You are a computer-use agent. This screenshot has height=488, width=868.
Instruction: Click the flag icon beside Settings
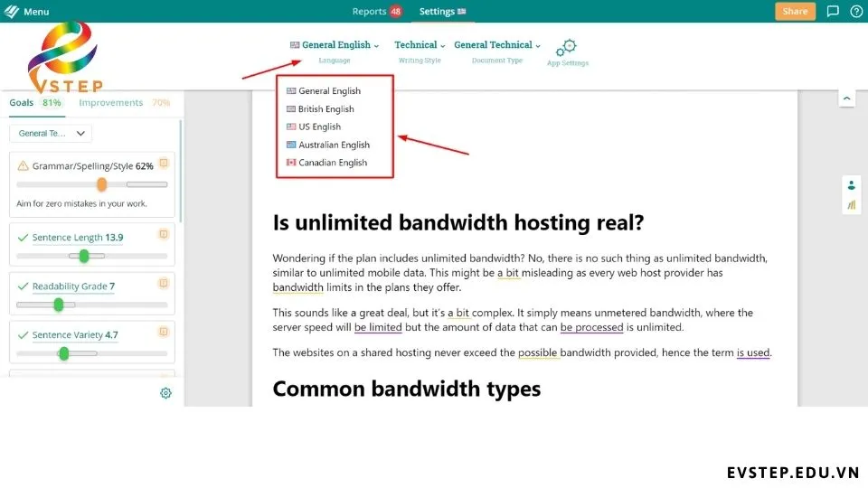462,11
